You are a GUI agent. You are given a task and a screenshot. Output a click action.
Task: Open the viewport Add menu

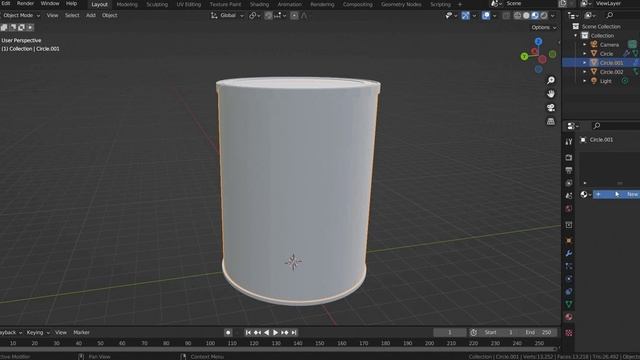tap(91, 16)
